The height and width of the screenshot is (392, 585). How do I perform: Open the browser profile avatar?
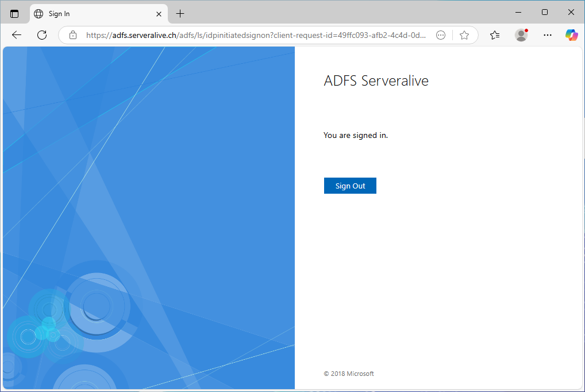pos(521,35)
